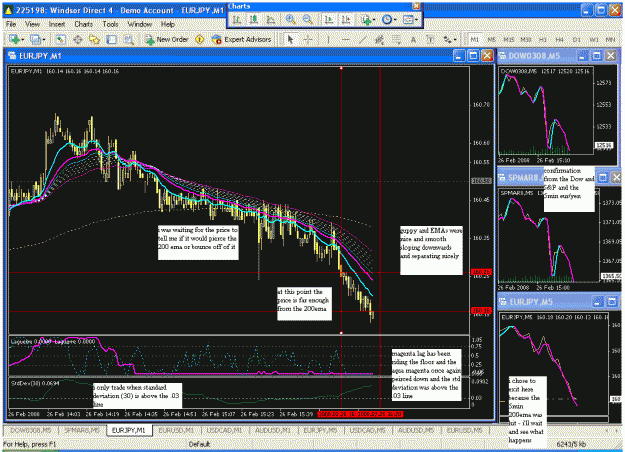Toggle the M15 timeframe button
This screenshot has width=625, height=452.
click(x=509, y=39)
